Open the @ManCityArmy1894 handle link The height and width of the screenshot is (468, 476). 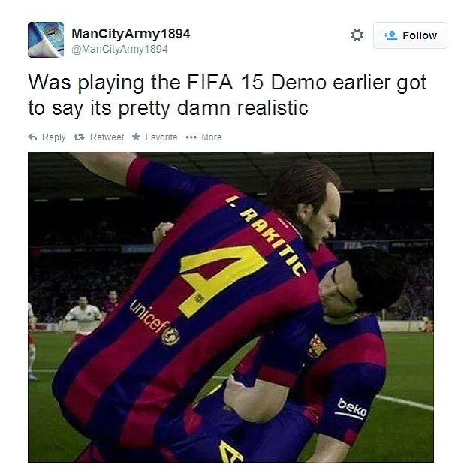(119, 49)
